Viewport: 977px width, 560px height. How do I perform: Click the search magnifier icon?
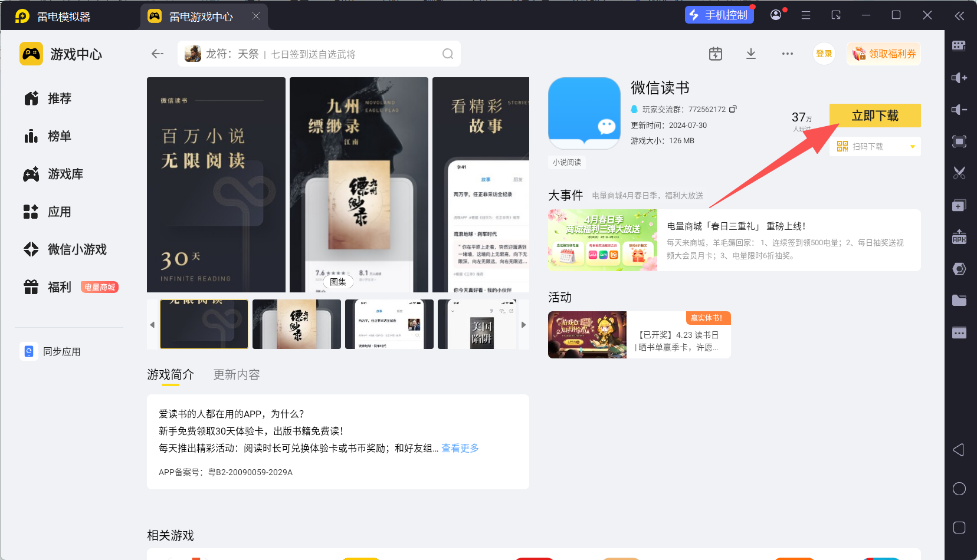pos(448,54)
